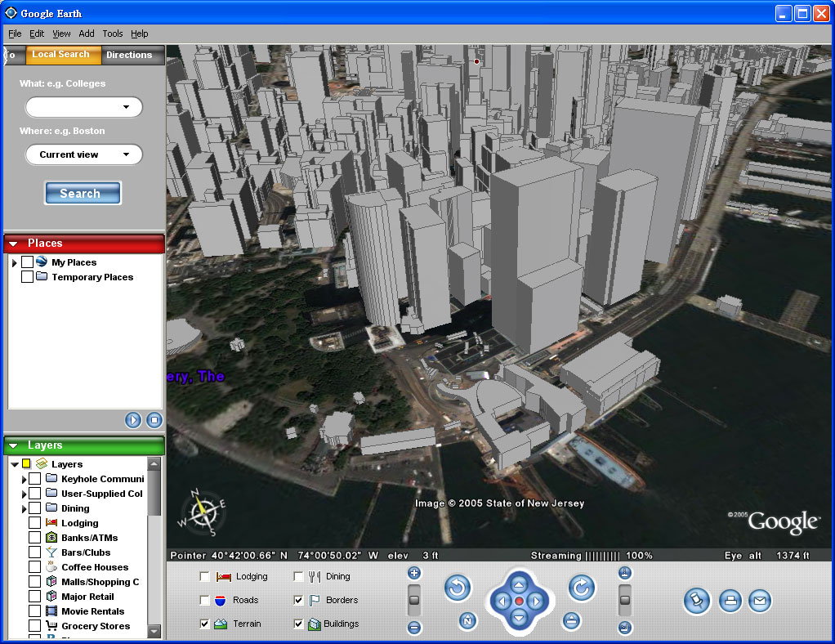Email the current view
The width and height of the screenshot is (835, 644).
(x=760, y=601)
